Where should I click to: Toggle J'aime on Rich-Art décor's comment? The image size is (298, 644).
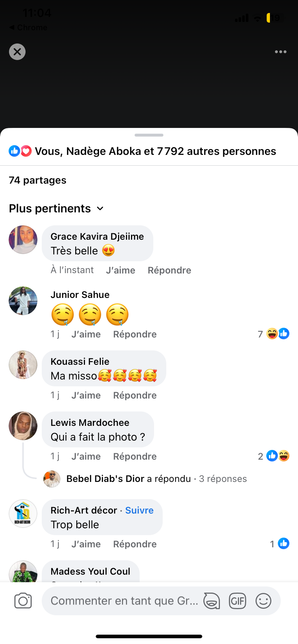[86, 544]
